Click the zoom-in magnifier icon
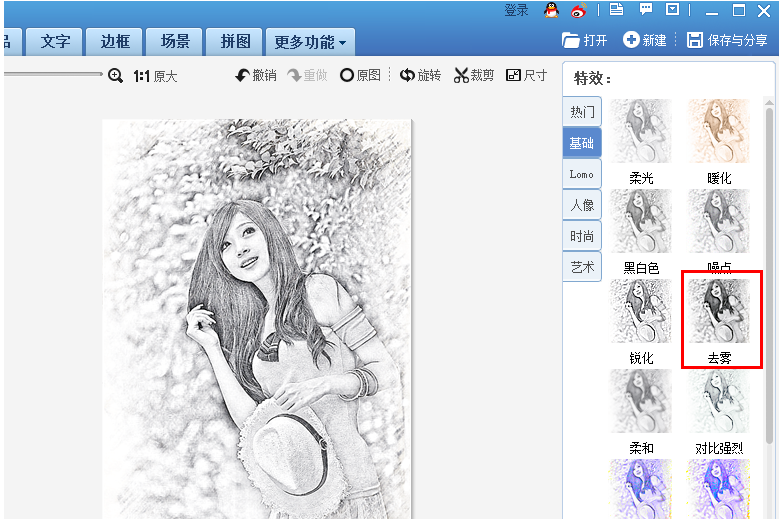Image resolution: width=779 pixels, height=519 pixels. pyautogui.click(x=115, y=75)
